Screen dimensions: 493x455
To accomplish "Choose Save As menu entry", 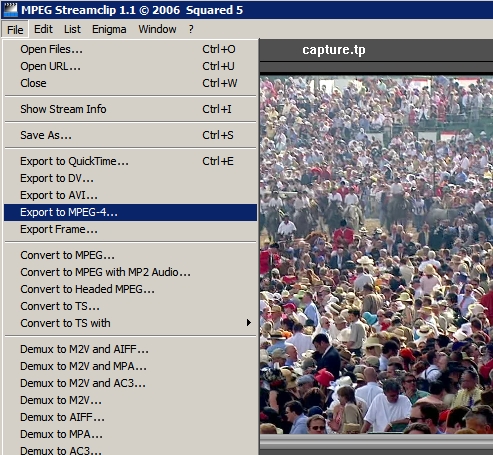I will (x=130, y=135).
